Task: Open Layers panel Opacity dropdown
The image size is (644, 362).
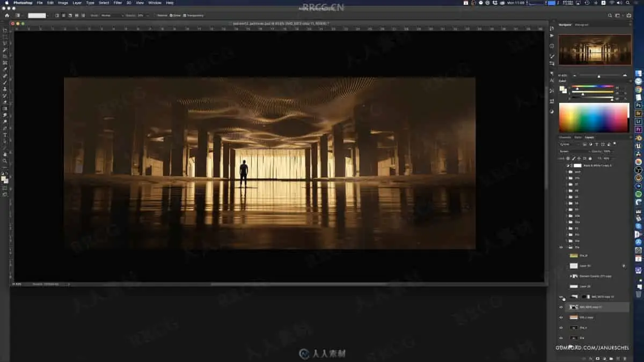Action: point(613,152)
